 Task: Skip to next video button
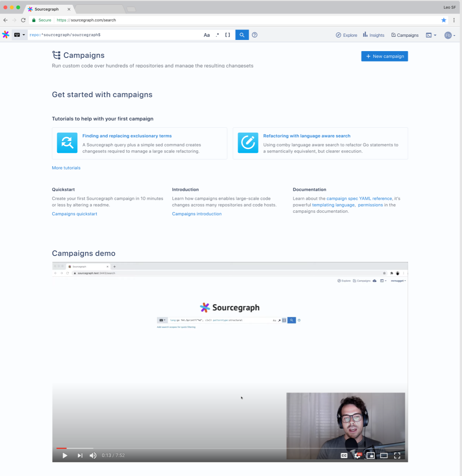[80, 455]
